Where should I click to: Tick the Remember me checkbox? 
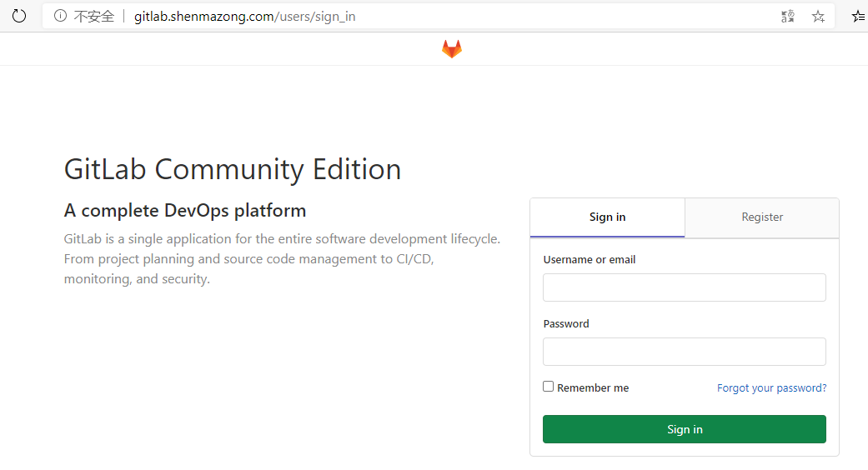coord(548,387)
